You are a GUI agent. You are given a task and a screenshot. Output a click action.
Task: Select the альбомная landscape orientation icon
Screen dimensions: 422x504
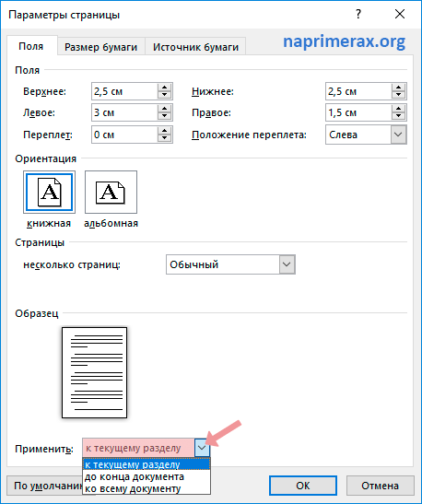111,193
